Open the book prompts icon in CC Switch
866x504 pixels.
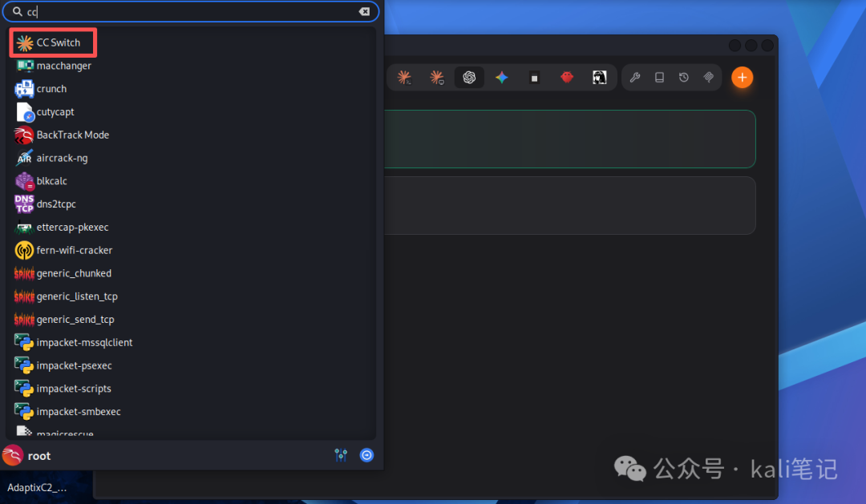pos(659,77)
